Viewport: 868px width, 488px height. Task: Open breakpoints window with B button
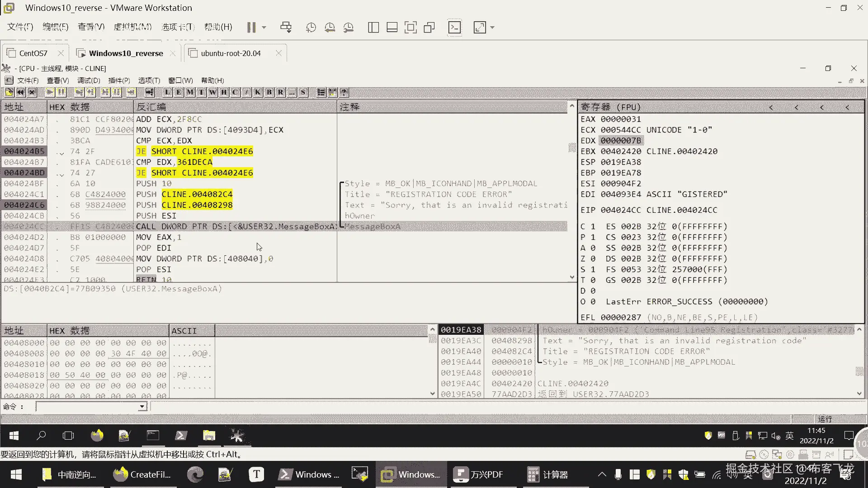pyautogui.click(x=269, y=92)
